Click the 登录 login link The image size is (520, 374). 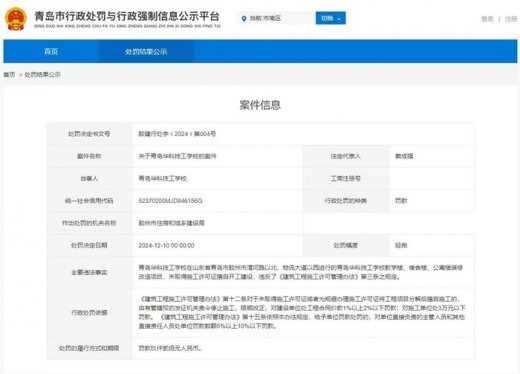[x=487, y=19]
